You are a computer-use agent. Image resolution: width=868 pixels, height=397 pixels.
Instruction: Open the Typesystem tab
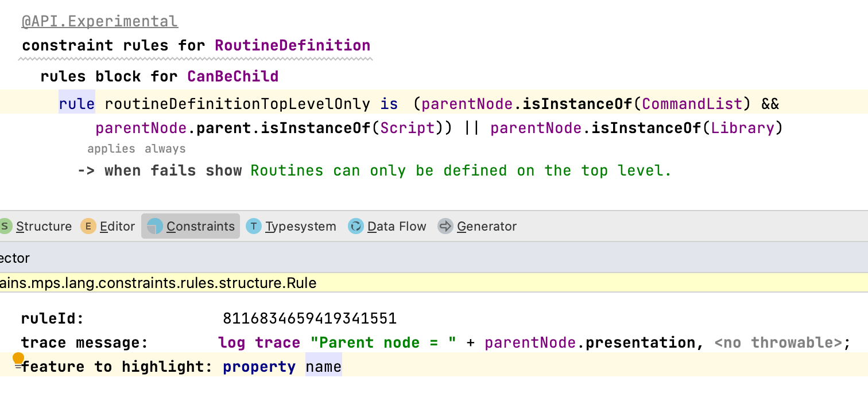[x=300, y=226]
